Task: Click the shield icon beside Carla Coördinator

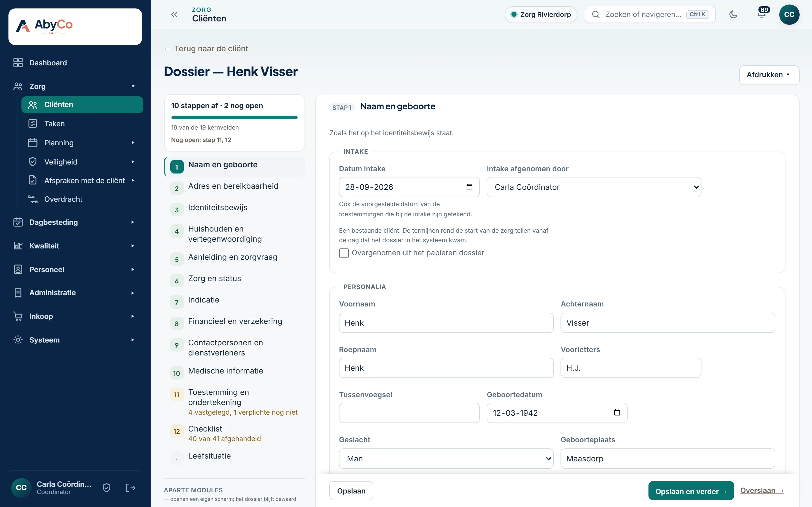Action: click(x=107, y=488)
